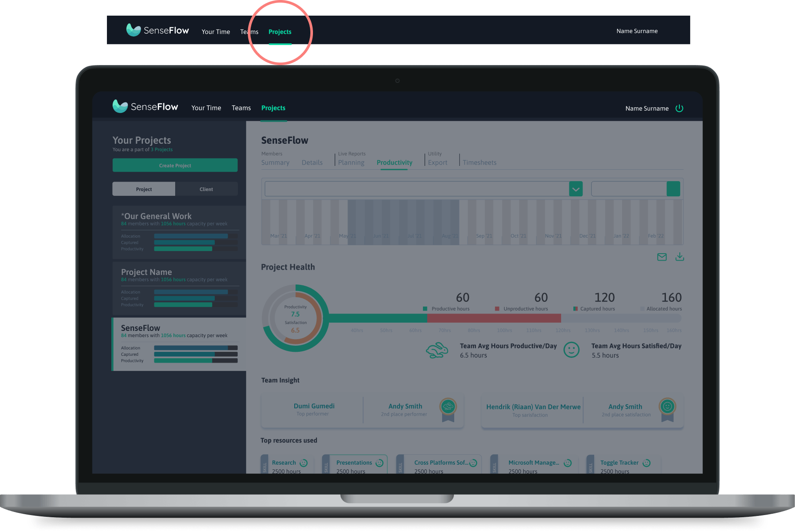
Task: Click smiley icon on Toggle Tracker card
Action: tap(647, 463)
